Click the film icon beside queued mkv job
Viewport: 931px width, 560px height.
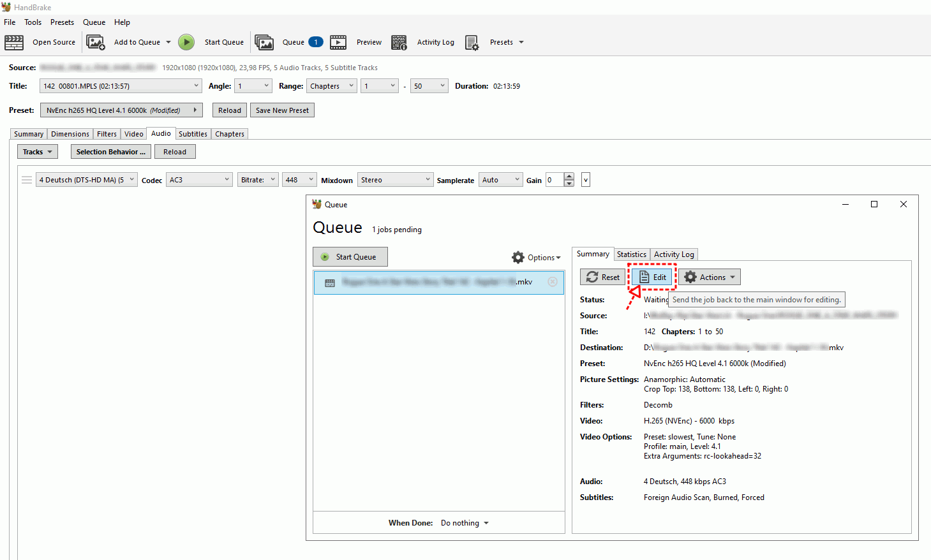(330, 283)
